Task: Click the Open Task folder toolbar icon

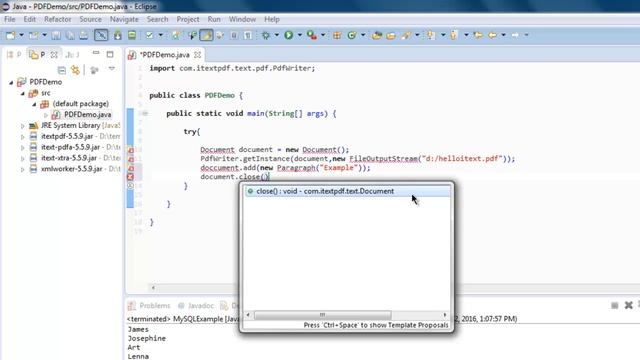Action: (x=391, y=36)
